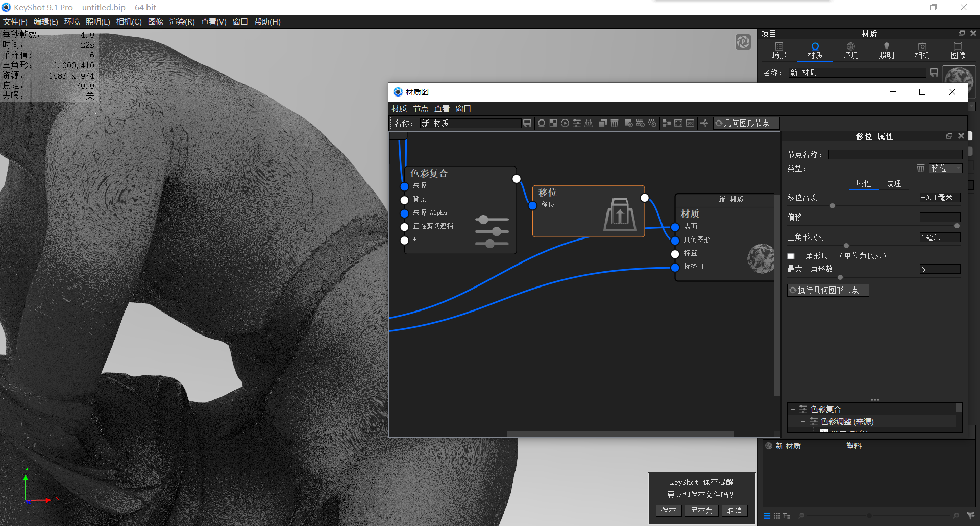This screenshot has height=526, width=980.
Task: Enable list view in material library footer
Action: [767, 516]
